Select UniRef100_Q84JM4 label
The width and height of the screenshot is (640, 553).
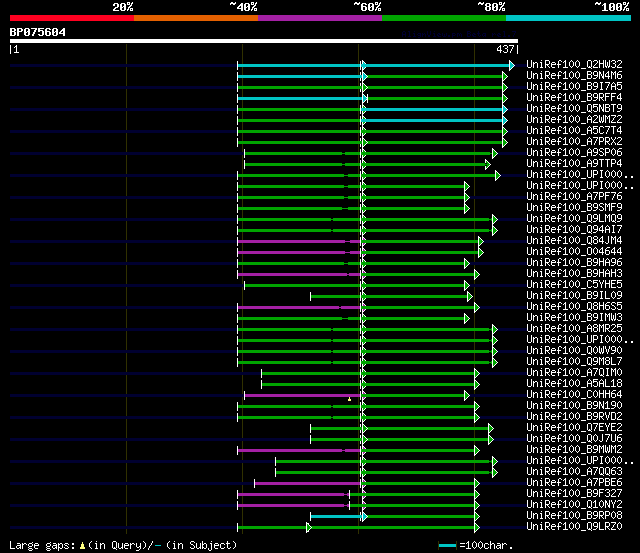tap(574, 241)
